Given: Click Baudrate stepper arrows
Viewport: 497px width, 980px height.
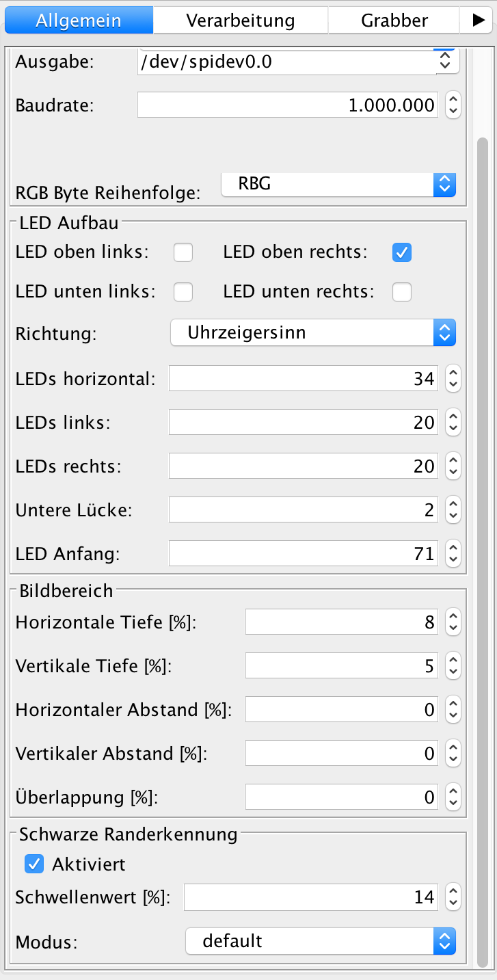Looking at the screenshot, I should pos(453,105).
